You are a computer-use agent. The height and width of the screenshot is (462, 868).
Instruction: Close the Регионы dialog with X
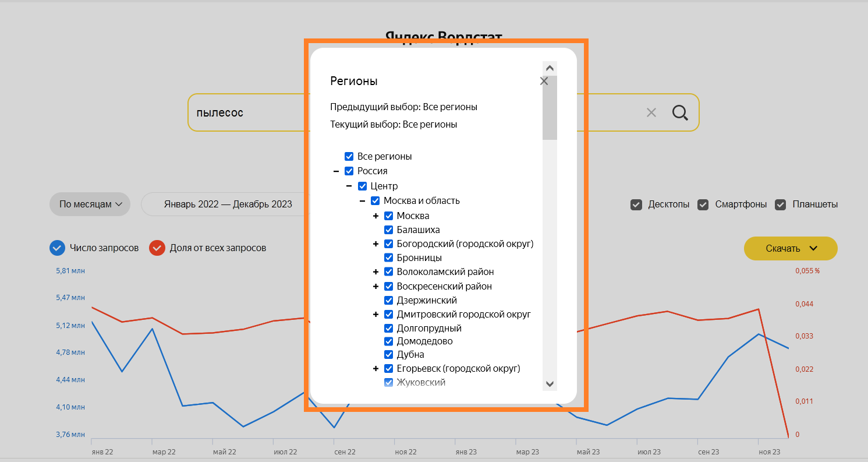[544, 82]
